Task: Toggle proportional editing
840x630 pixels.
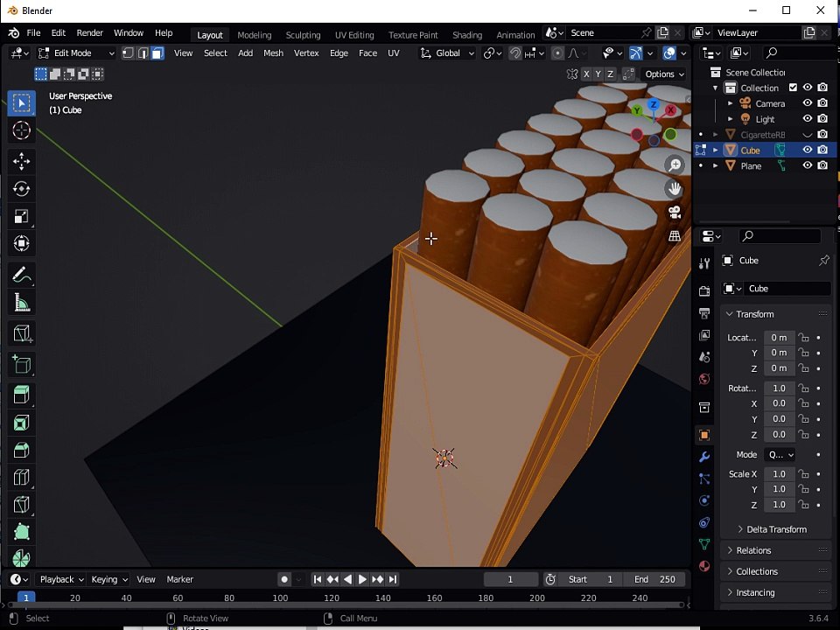Action: 557,53
